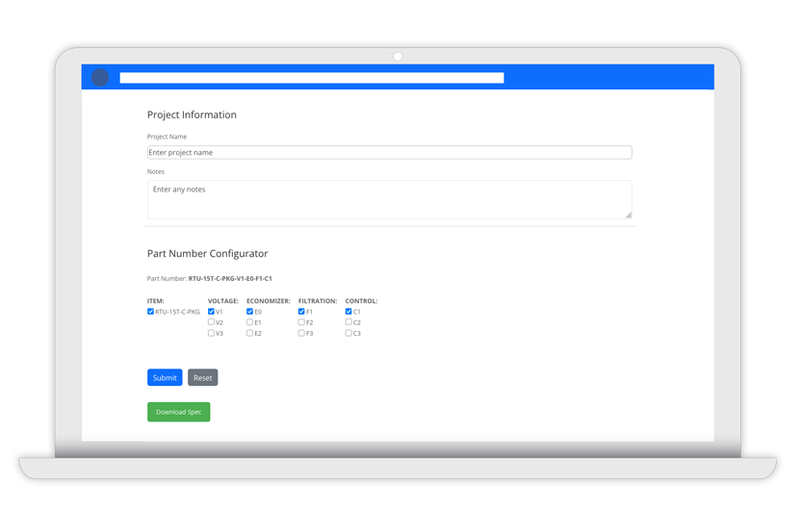Uncheck the C1 control checkbox

click(348, 312)
